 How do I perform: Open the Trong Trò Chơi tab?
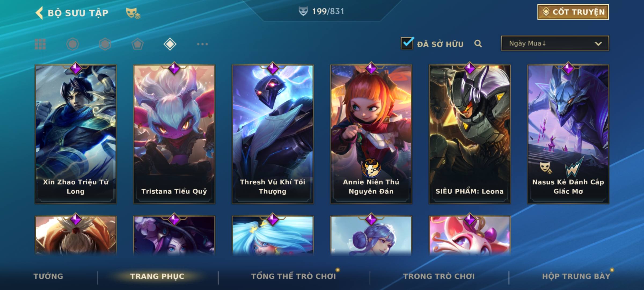tap(439, 276)
